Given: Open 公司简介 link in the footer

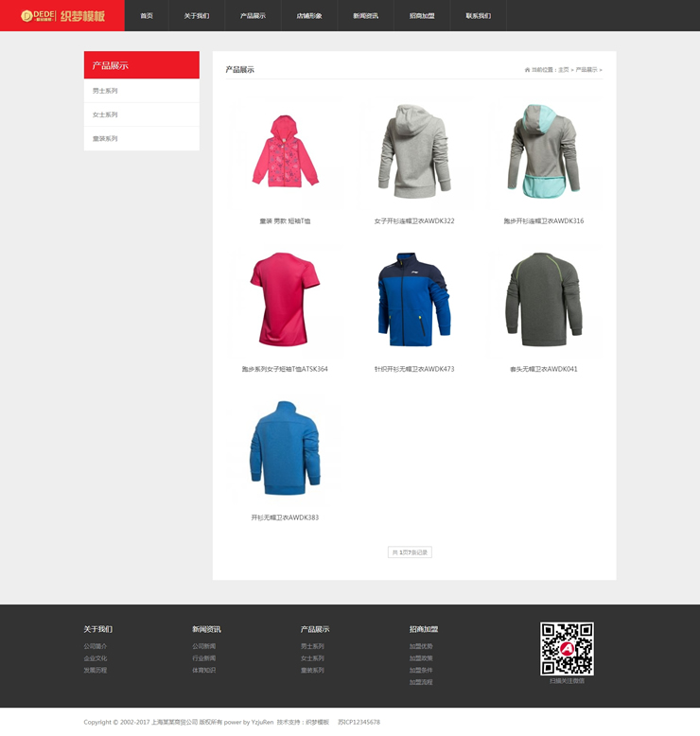Looking at the screenshot, I should point(96,646).
